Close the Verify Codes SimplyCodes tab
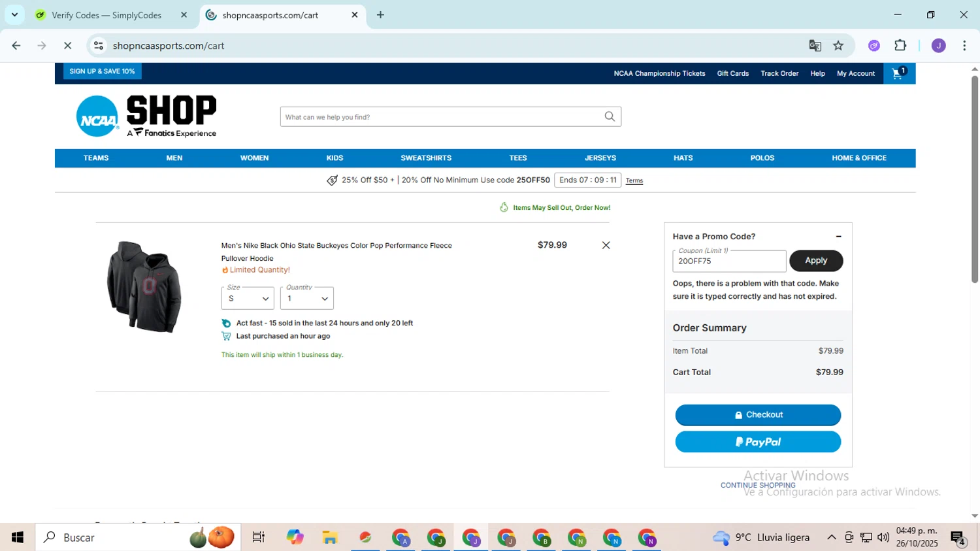 184,15
